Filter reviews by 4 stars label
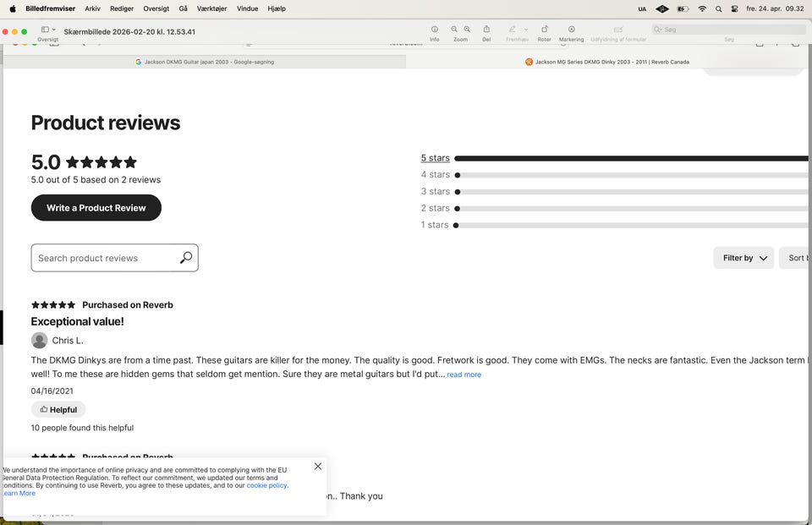Viewport: 812px width, 525px height. pos(435,174)
